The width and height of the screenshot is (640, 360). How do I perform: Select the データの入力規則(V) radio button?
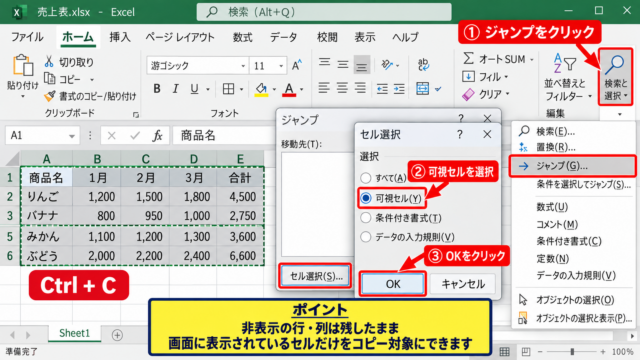tap(366, 237)
